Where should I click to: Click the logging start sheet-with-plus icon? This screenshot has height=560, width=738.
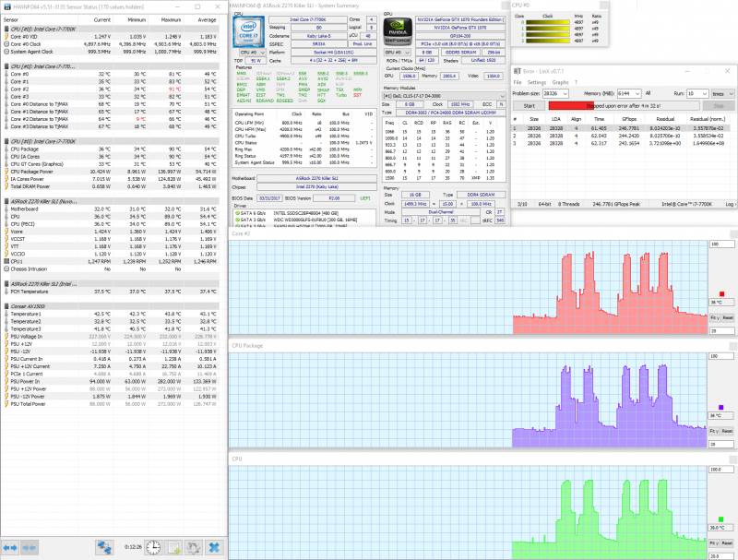coord(174,548)
